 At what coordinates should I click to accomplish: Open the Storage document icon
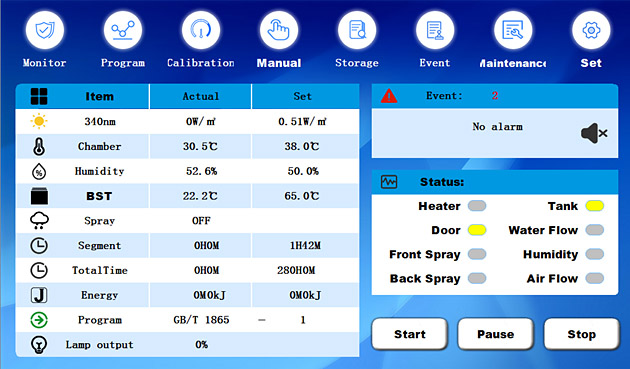click(357, 30)
